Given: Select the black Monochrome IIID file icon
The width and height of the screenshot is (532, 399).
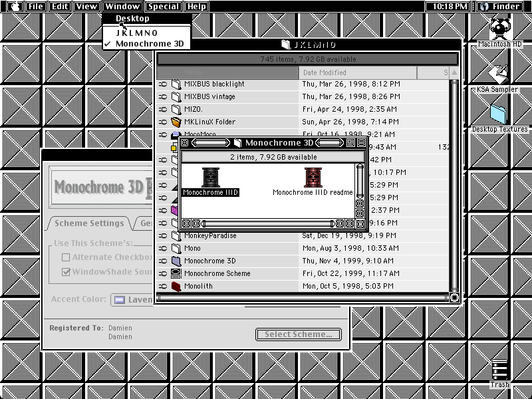Looking at the screenshot, I should [x=210, y=177].
